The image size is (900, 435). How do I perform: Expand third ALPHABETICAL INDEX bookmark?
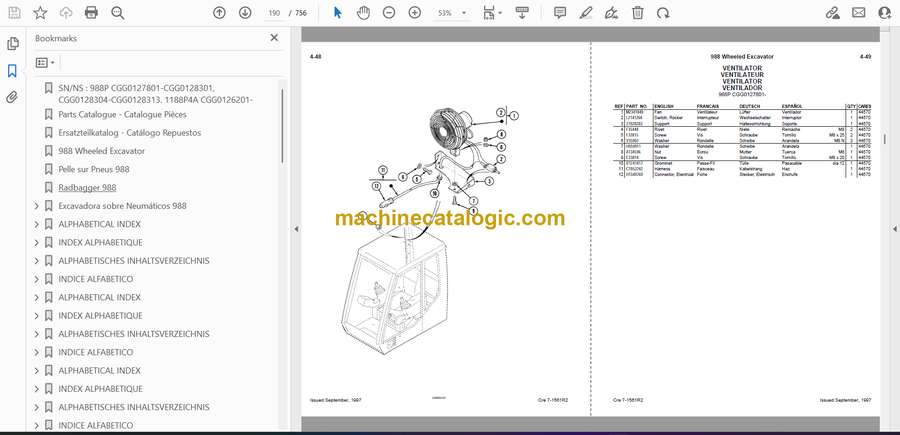[x=37, y=371]
